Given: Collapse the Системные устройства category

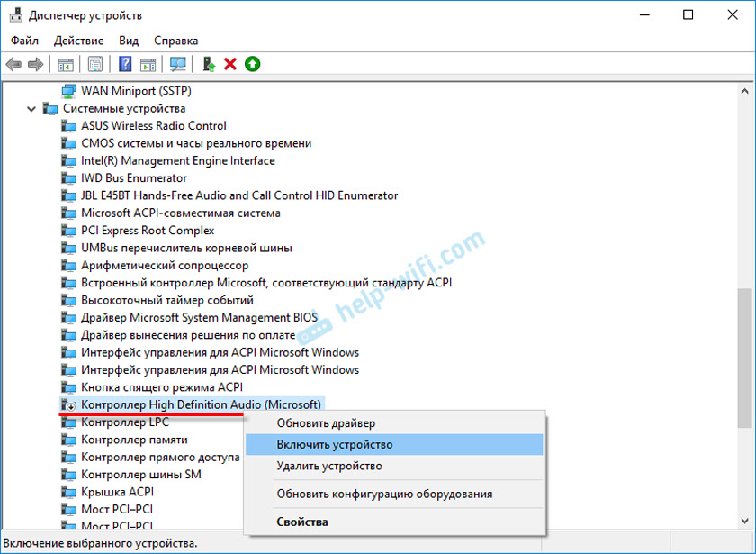Looking at the screenshot, I should (32, 109).
